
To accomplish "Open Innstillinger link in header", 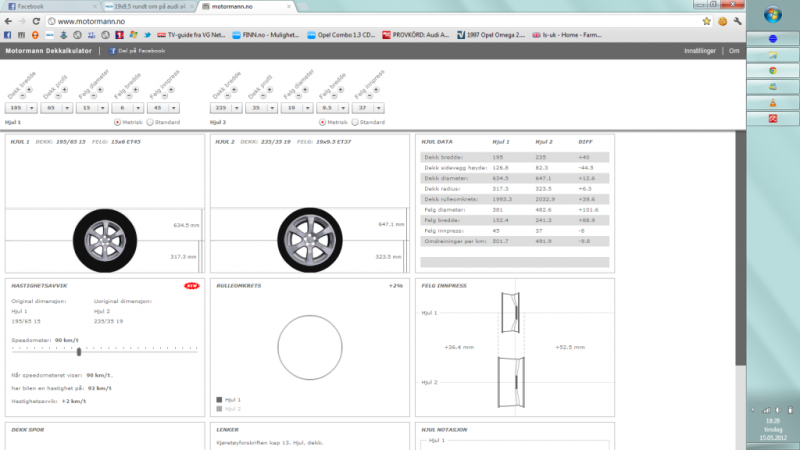I will 698,50.
